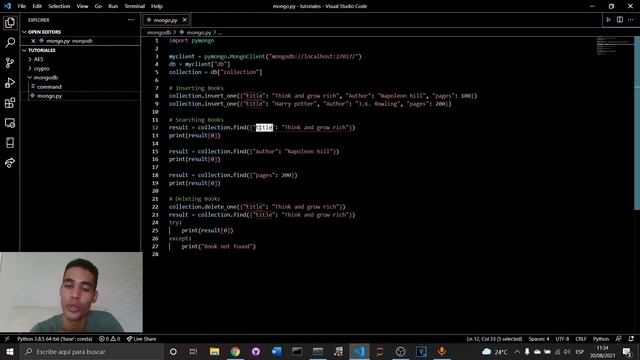Select the mongo.py editor tab
This screenshot has height=360, width=640.
[x=165, y=20]
